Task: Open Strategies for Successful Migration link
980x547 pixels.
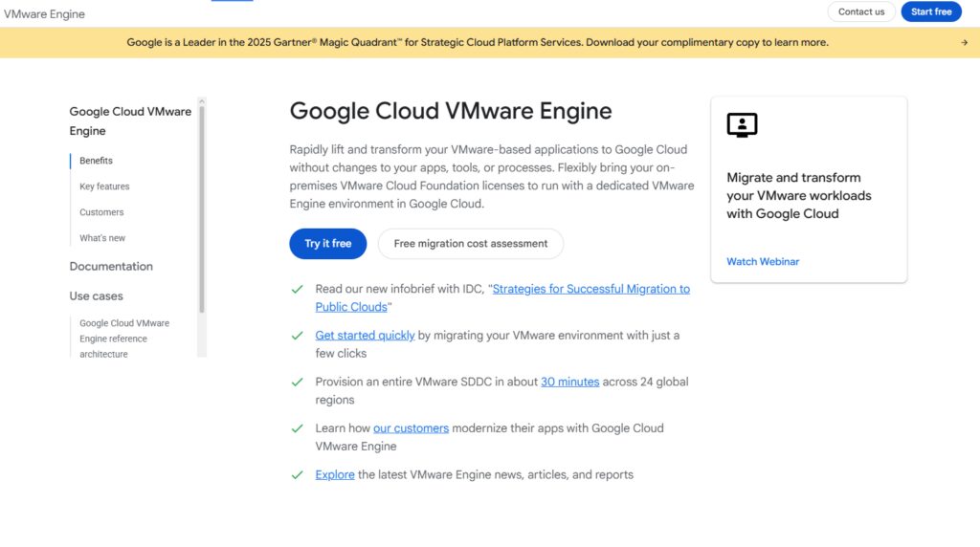Action: pos(502,297)
